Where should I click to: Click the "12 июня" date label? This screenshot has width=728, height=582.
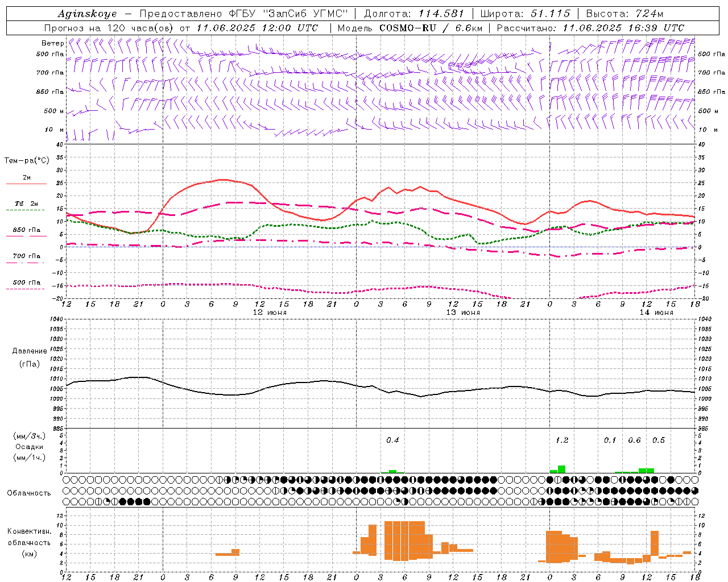pos(270,313)
